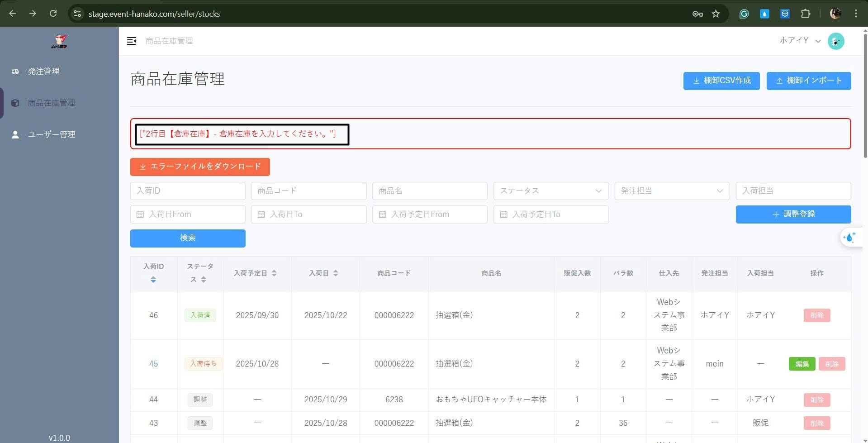Click the 入荷日From date field
The height and width of the screenshot is (443, 868).
(x=188, y=214)
